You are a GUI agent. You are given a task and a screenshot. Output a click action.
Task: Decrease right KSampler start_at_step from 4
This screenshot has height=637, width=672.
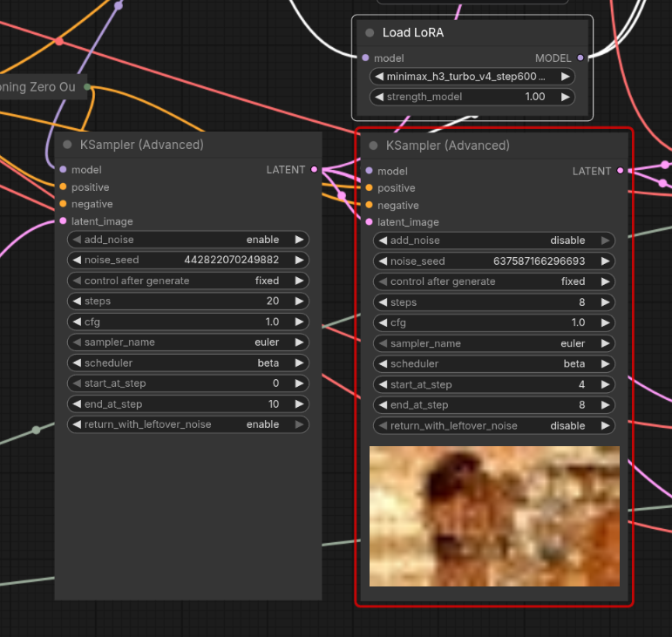click(x=383, y=384)
